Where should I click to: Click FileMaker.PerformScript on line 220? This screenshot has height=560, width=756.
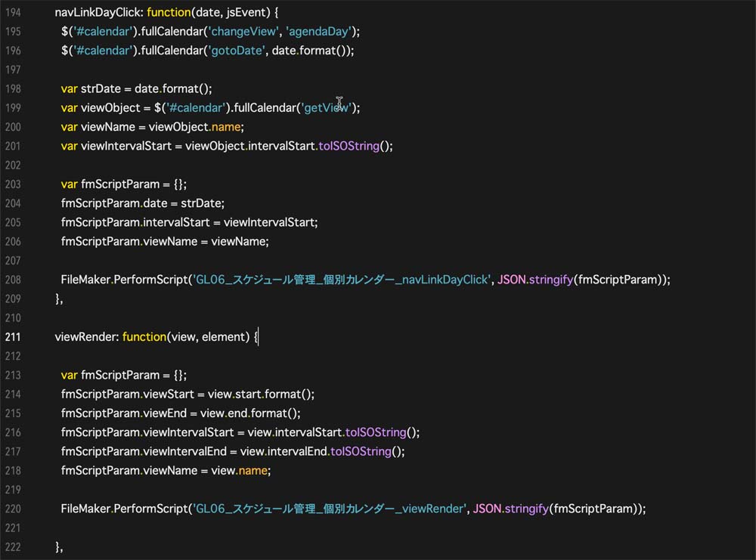coord(124,509)
